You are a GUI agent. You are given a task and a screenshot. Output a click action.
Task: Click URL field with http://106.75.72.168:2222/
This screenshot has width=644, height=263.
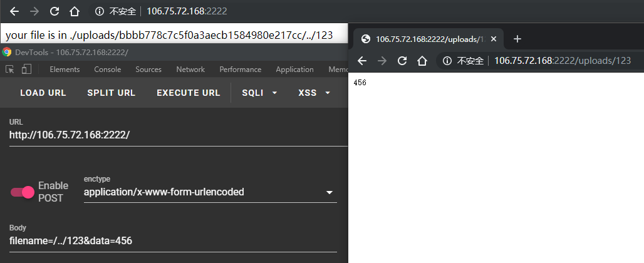(x=179, y=135)
